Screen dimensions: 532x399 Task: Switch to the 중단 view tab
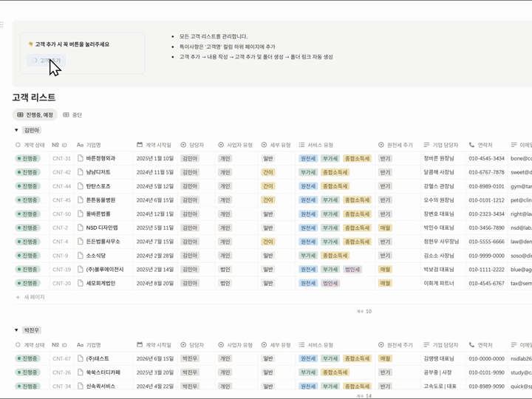coord(72,115)
